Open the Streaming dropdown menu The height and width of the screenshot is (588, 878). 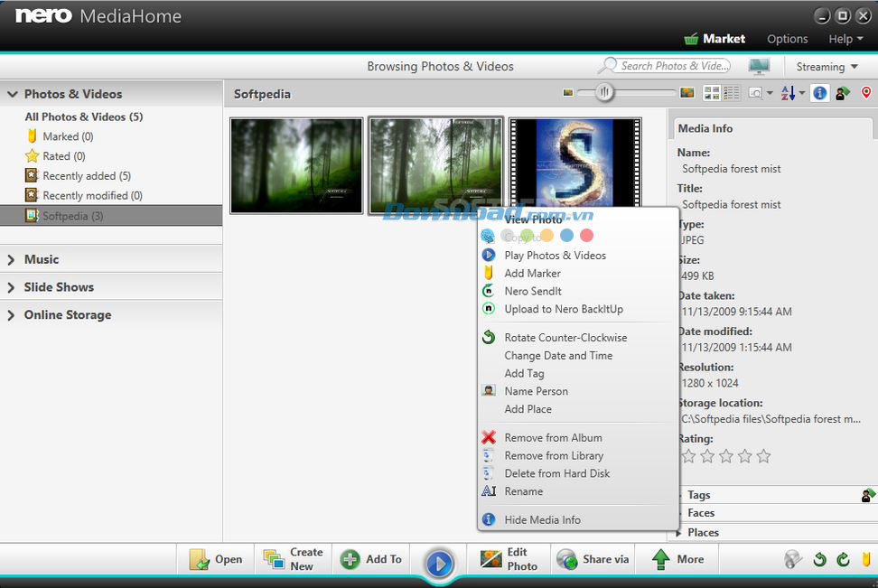[827, 67]
